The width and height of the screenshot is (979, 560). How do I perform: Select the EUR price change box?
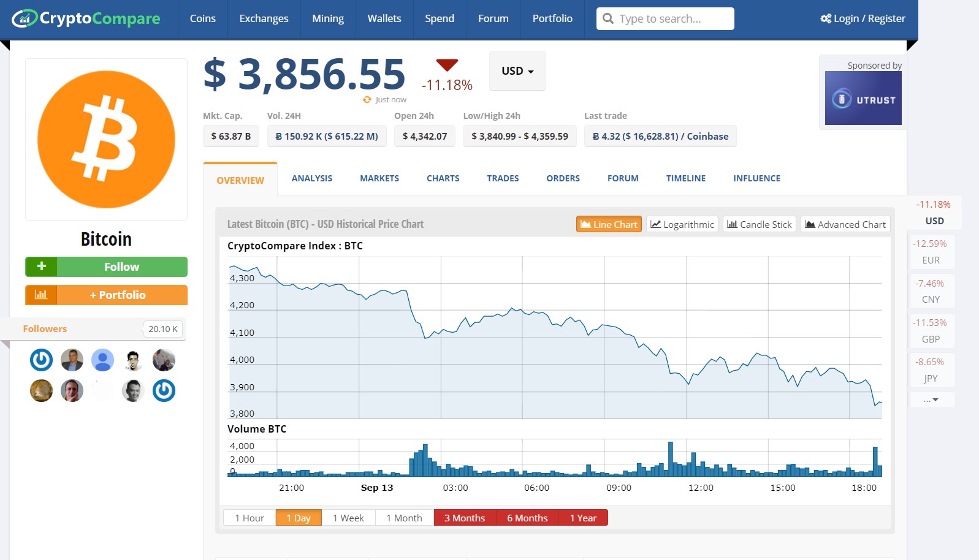coord(931,252)
